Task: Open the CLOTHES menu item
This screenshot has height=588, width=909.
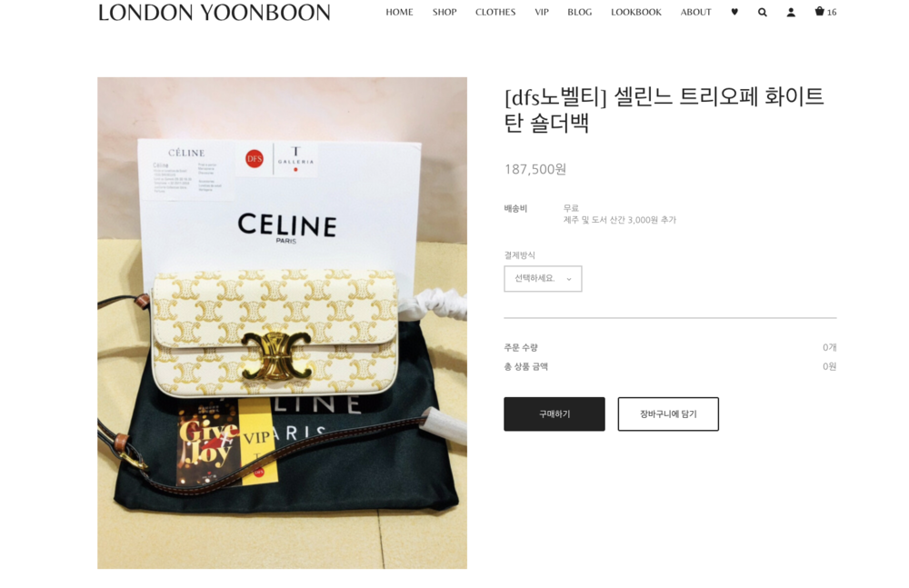Action: [x=495, y=12]
